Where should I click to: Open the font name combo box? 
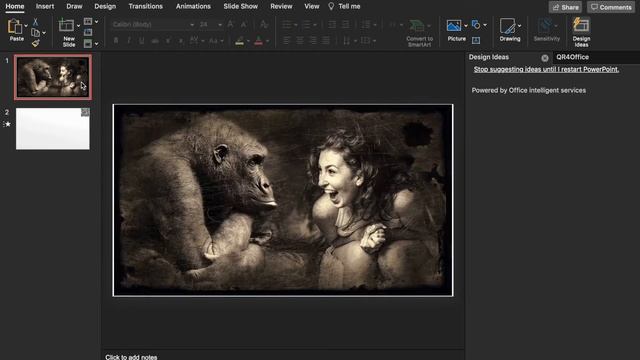tap(153, 24)
